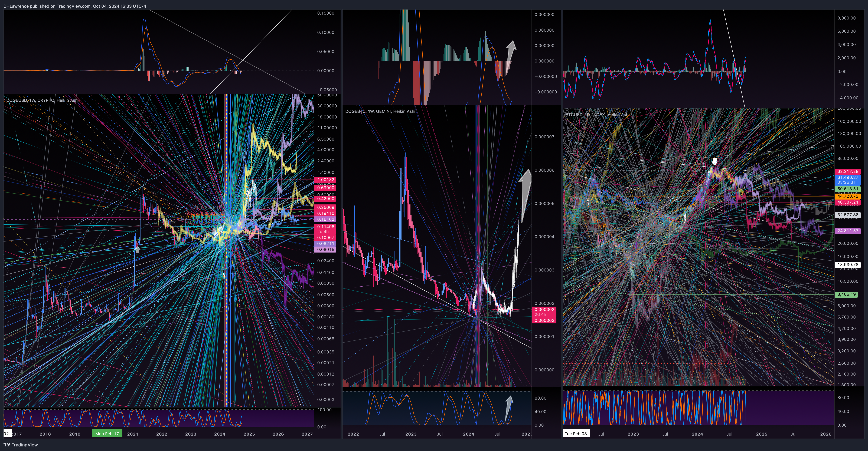The width and height of the screenshot is (868, 451).
Task: Click 30.00000 on the DOGEUSD price axis
Action: tap(327, 106)
